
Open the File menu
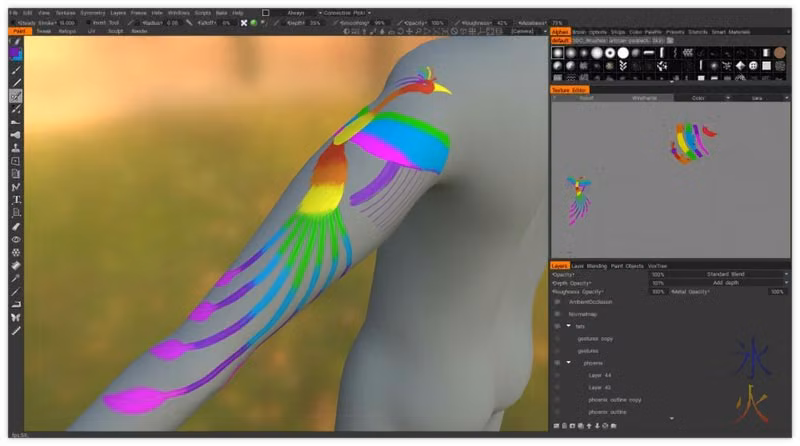point(14,13)
